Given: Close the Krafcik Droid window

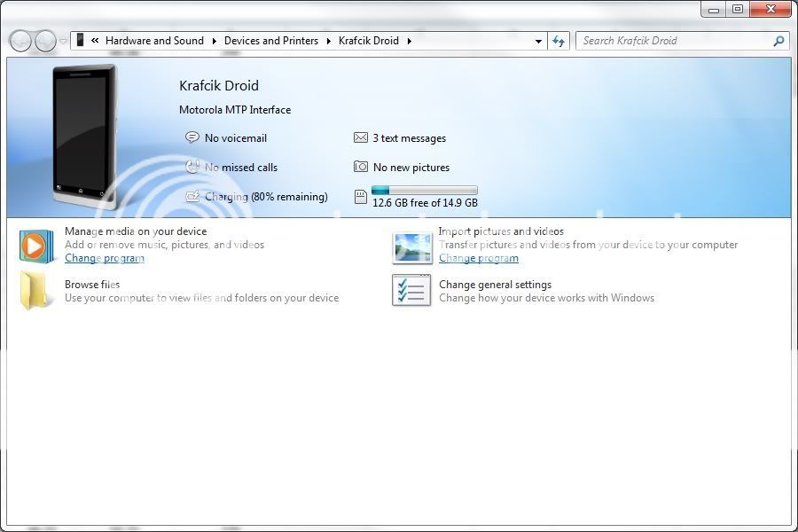Looking at the screenshot, I should coord(771,9).
